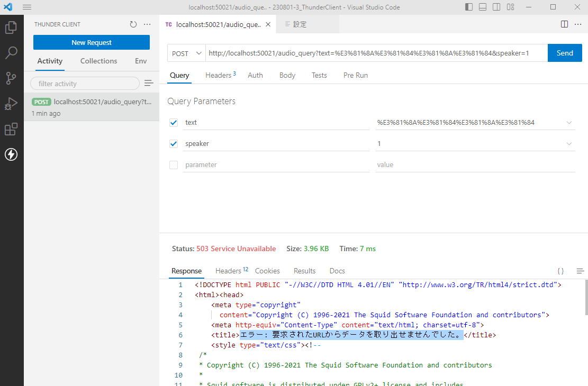Select the Response tab
The width and height of the screenshot is (588, 386).
(186, 271)
